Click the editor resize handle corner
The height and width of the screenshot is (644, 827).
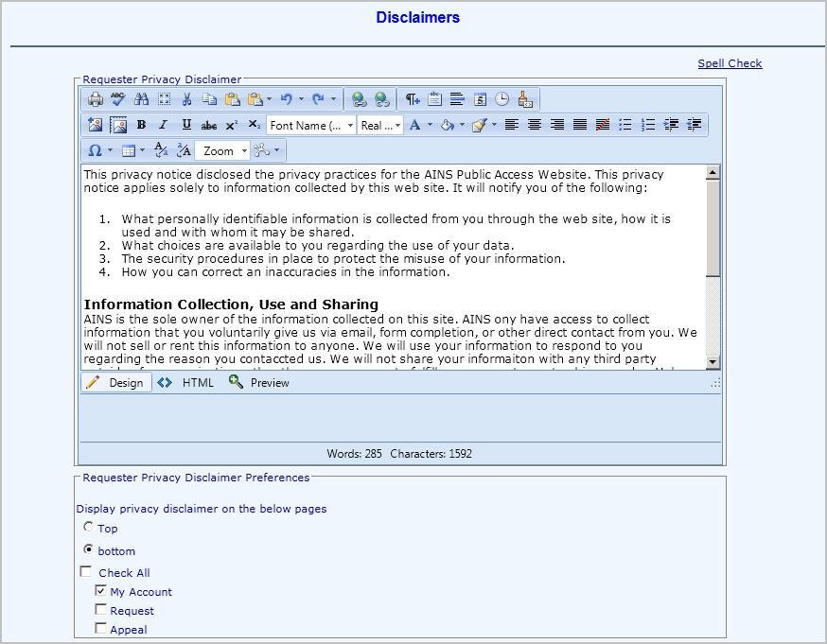(715, 383)
